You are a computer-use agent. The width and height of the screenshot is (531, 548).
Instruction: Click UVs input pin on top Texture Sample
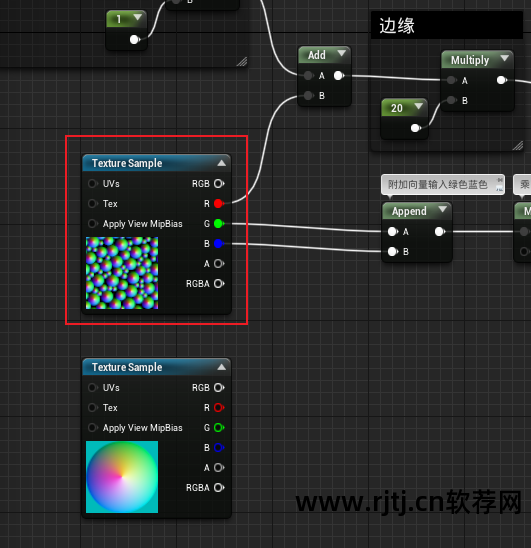coord(92,183)
